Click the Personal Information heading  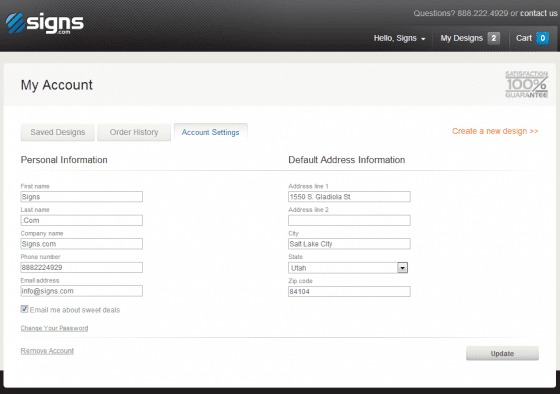tap(64, 160)
